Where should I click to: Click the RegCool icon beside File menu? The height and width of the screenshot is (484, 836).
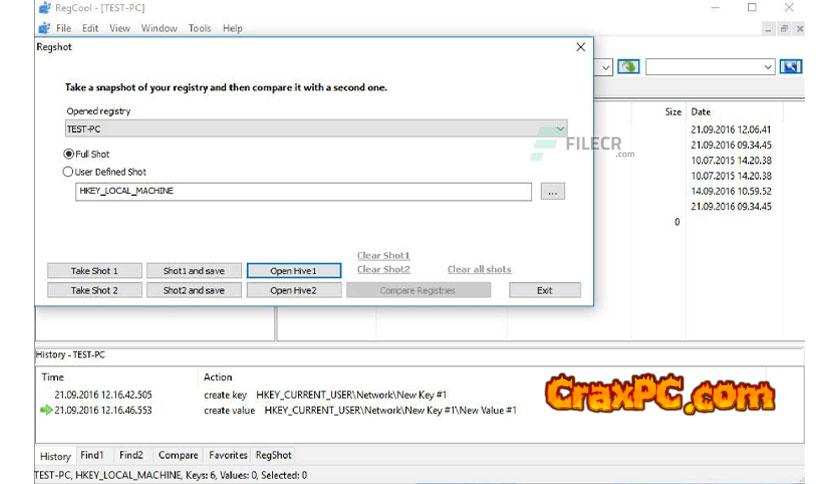point(46,29)
